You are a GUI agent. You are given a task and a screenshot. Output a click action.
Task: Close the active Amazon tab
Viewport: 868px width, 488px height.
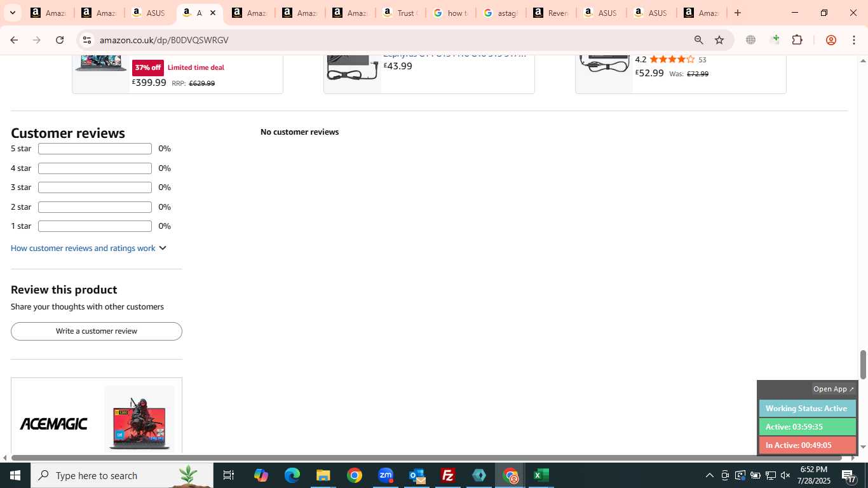213,13
